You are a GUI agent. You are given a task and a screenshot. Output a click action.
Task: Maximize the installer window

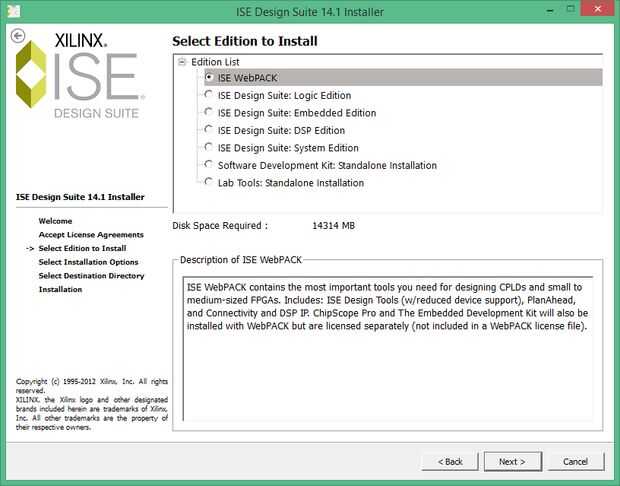tap(570, 9)
